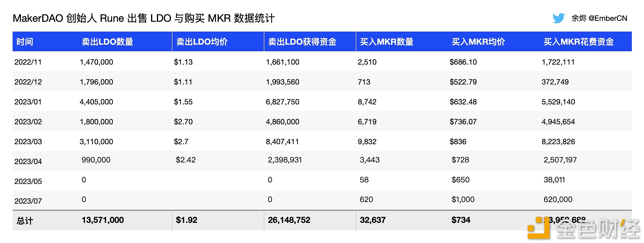Screen dimensions: 644x243
Task: Select the 2023/04 date cell
Action: click(28, 162)
